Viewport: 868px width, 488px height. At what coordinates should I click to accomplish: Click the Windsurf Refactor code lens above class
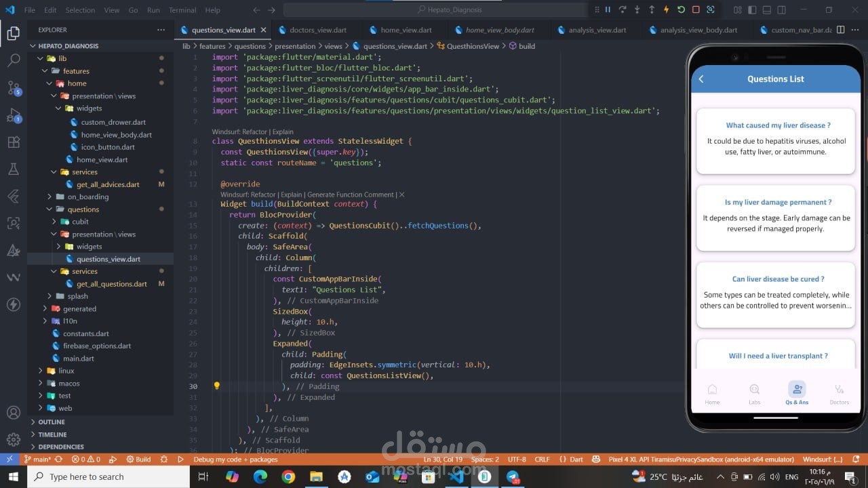[x=239, y=131]
